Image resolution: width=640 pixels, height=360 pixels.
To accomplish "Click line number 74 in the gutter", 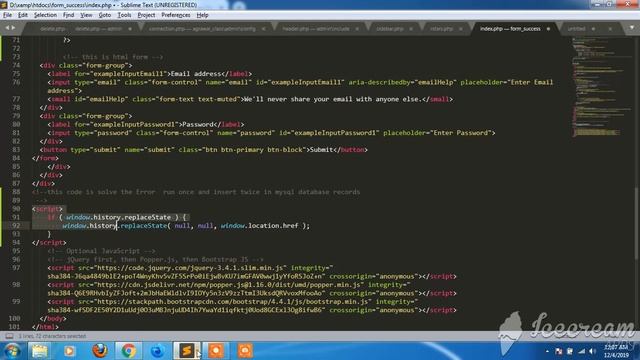I will [x=16, y=65].
